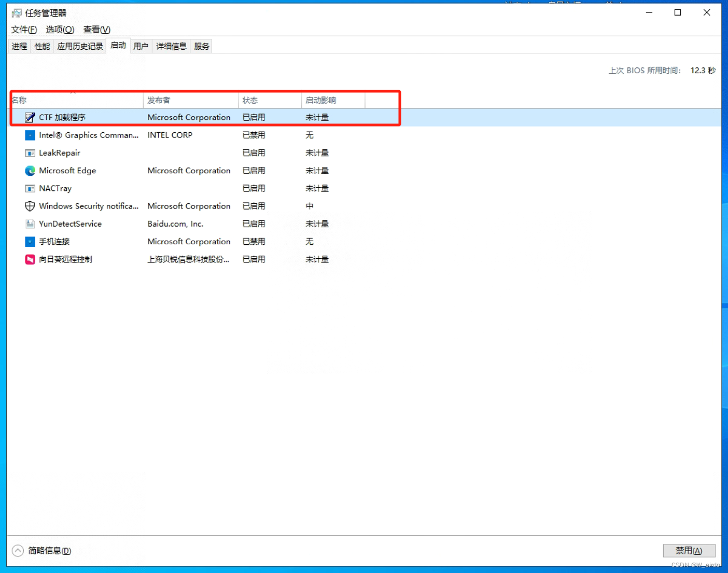The image size is (728, 573).
Task: Select the YunDetectService entry
Action: (x=70, y=224)
